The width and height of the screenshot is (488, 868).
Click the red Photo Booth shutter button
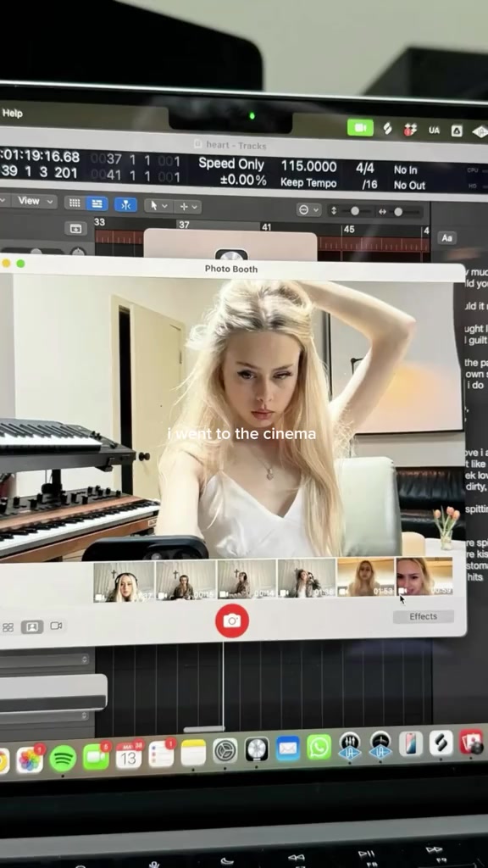pyautogui.click(x=232, y=620)
